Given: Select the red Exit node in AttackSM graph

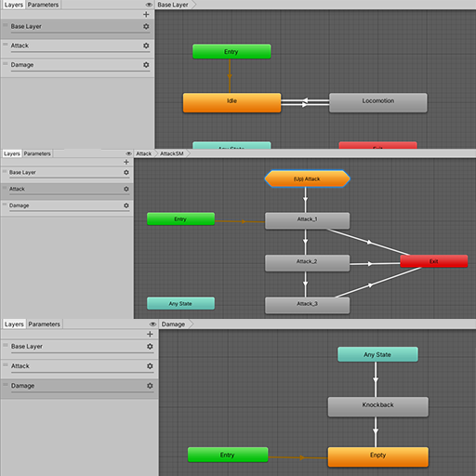Looking at the screenshot, I should pyautogui.click(x=434, y=261).
